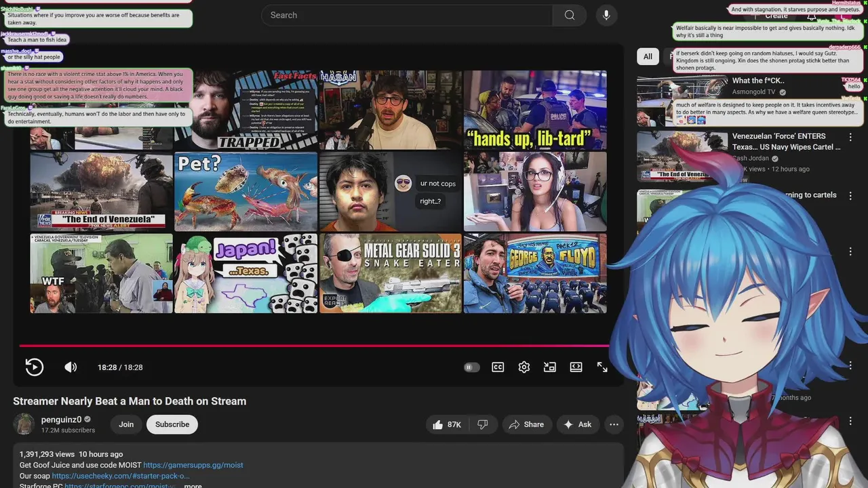Open the "ur not cops right..?" thumbnail
The width and height of the screenshot is (868, 488).
(391, 192)
